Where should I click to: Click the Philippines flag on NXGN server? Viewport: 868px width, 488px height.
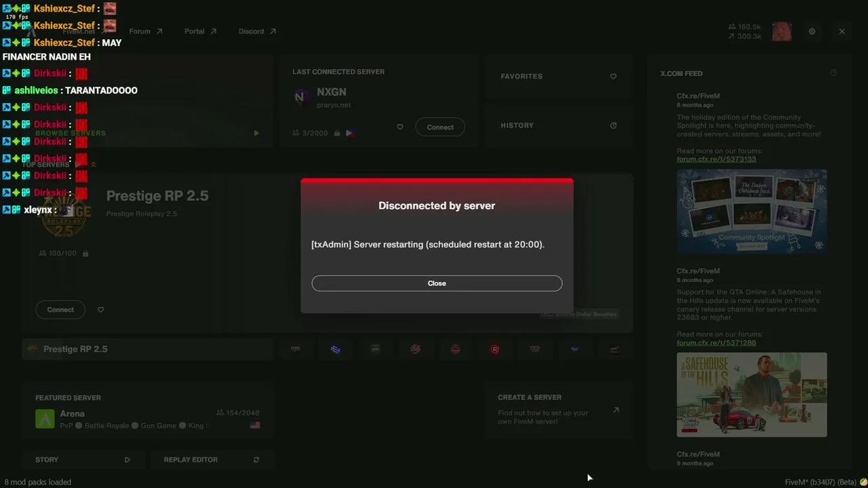(350, 134)
